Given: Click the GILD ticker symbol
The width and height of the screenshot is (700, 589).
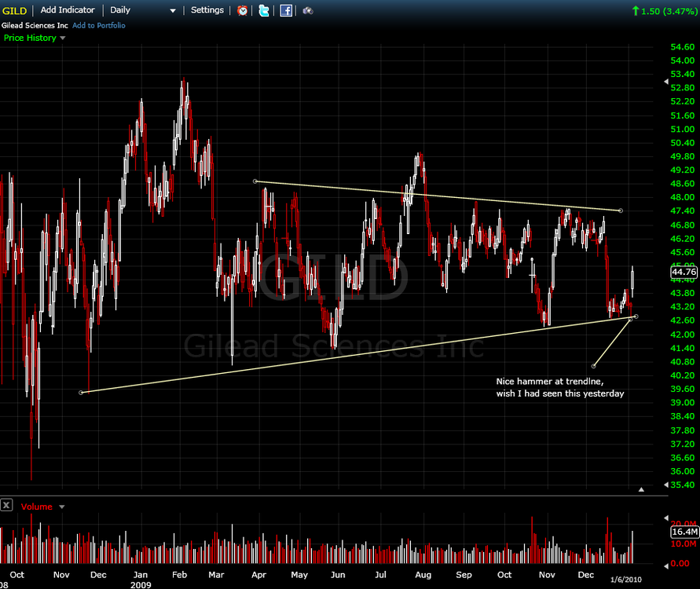Looking at the screenshot, I should 14,11.
